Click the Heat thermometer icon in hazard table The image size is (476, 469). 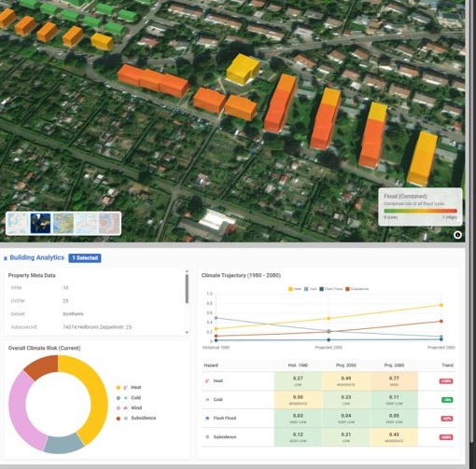click(207, 380)
